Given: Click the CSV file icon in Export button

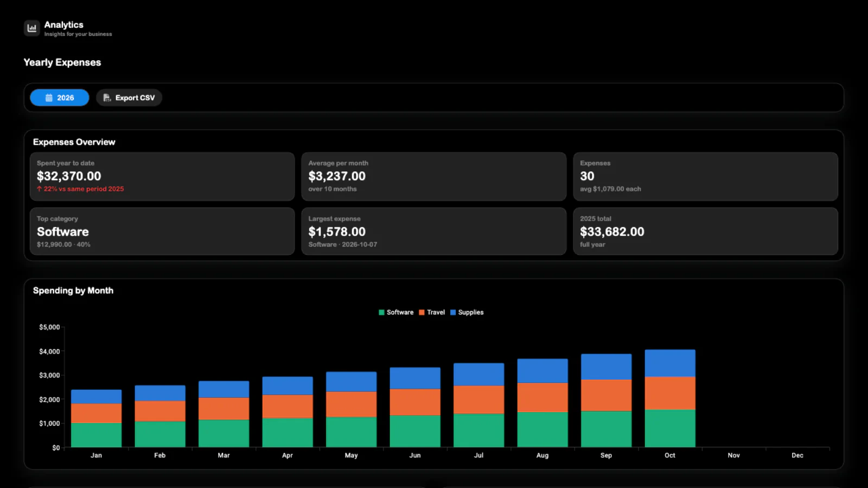Looking at the screenshot, I should [x=107, y=98].
